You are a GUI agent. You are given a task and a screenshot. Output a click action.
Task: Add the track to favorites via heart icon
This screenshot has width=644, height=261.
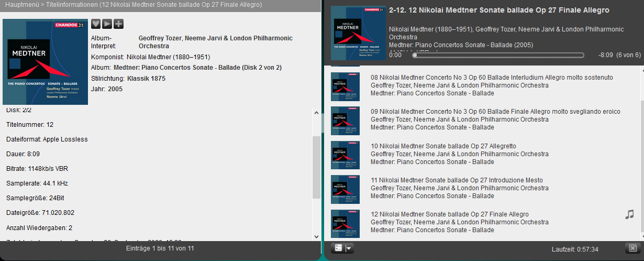tap(96, 24)
